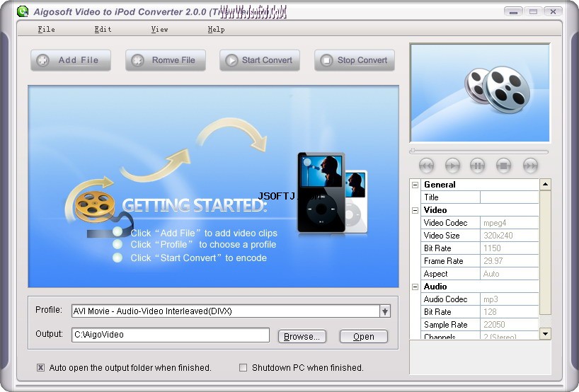Uncheck Auto open the output folder when finished
Screen dimensions: 579x392
pos(40,368)
